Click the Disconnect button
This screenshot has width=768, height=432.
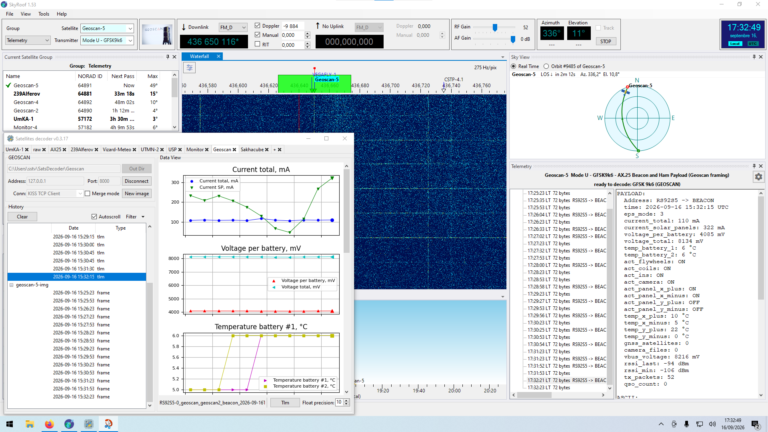coord(137,181)
